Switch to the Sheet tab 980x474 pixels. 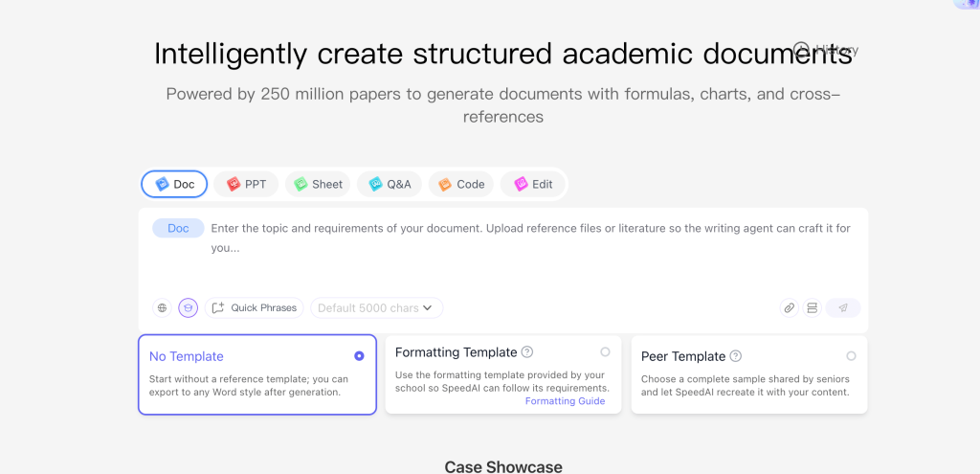point(318,184)
